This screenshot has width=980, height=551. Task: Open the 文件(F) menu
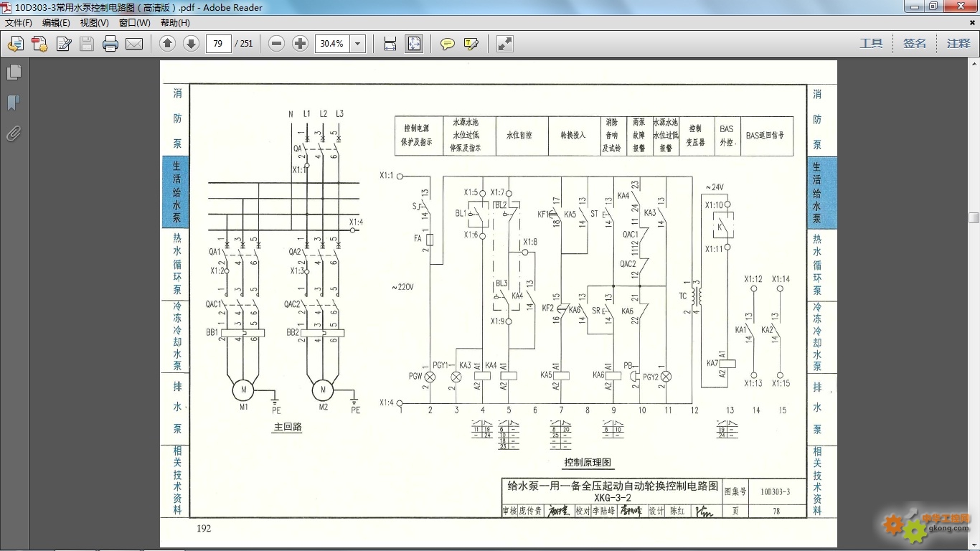[x=19, y=23]
